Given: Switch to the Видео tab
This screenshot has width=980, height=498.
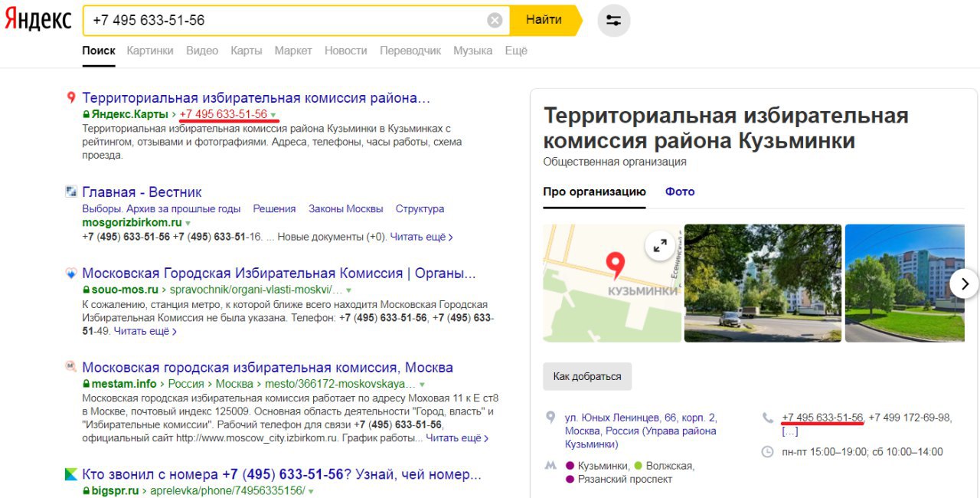Looking at the screenshot, I should (x=202, y=51).
